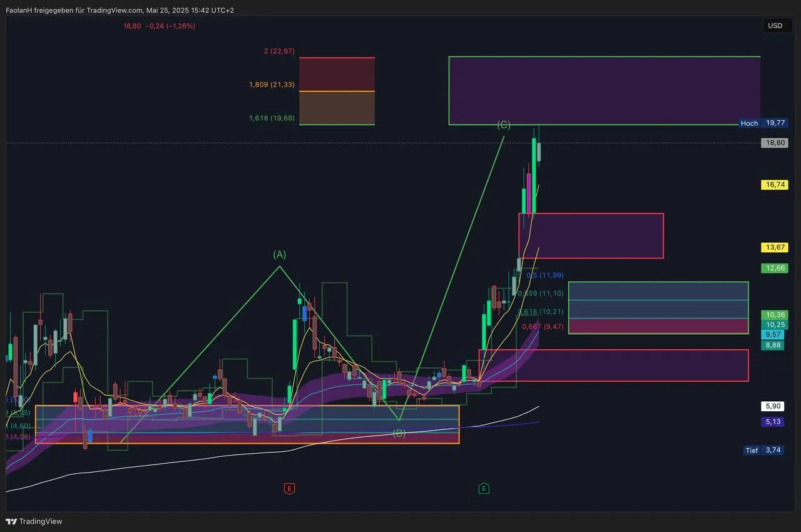Click the TradingView logo icon
This screenshot has height=532, width=801.
click(11, 521)
